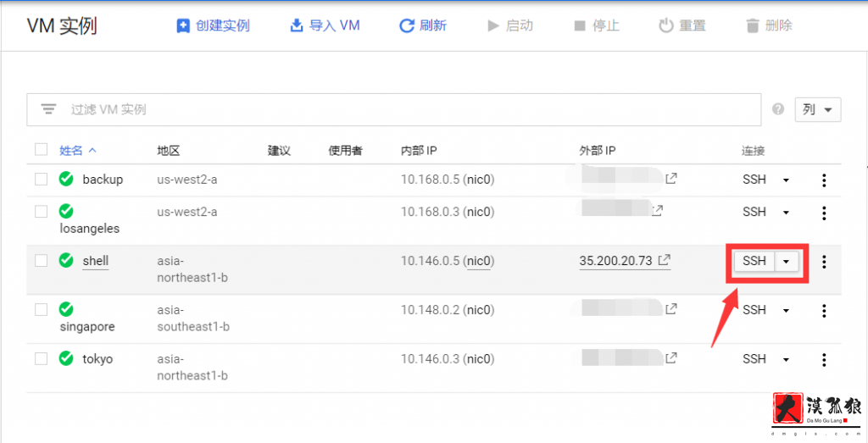Screen dimensions: 868x443
Task: Refresh the VM list with 刷新
Action: [423, 25]
